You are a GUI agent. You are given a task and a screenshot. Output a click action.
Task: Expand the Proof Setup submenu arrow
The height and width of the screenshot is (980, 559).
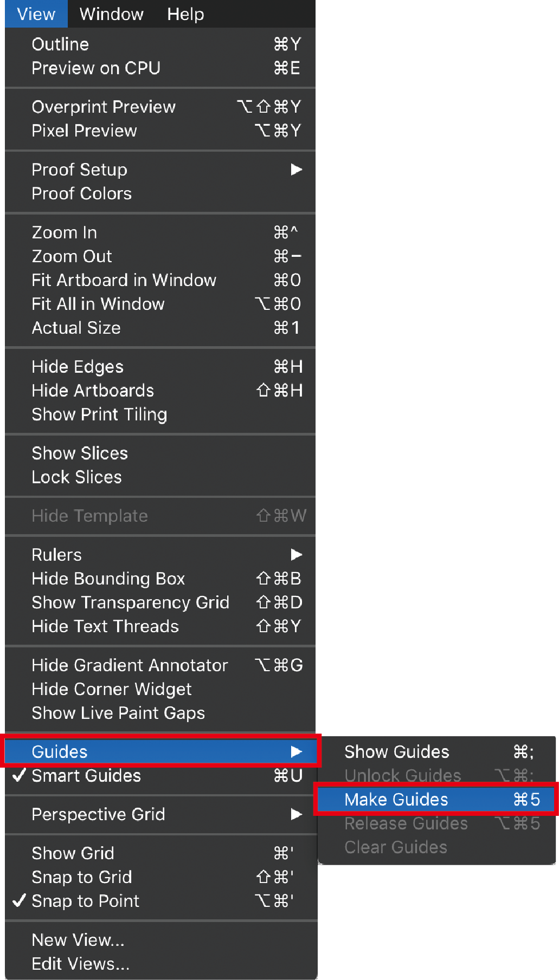296,170
